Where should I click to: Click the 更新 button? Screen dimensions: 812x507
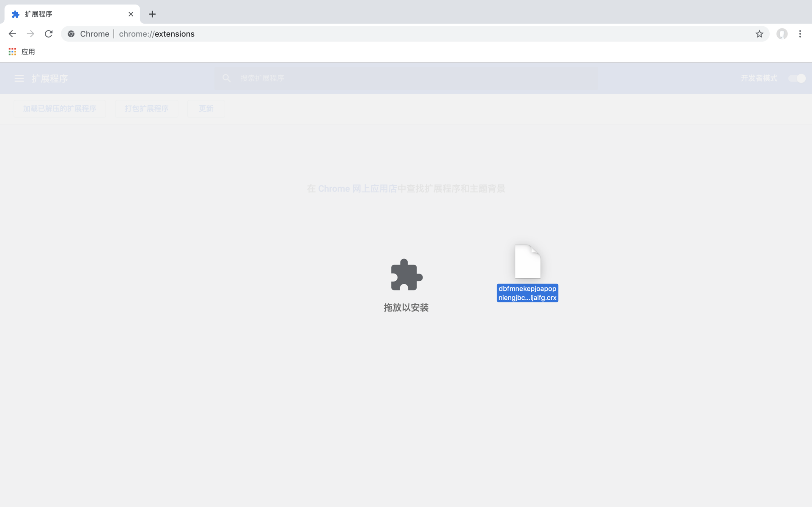(206, 108)
